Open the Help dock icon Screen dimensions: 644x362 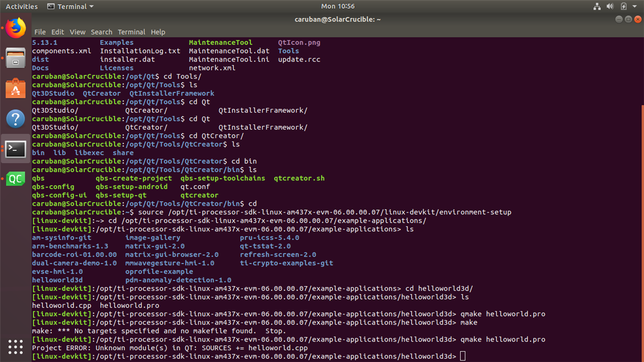click(16, 119)
